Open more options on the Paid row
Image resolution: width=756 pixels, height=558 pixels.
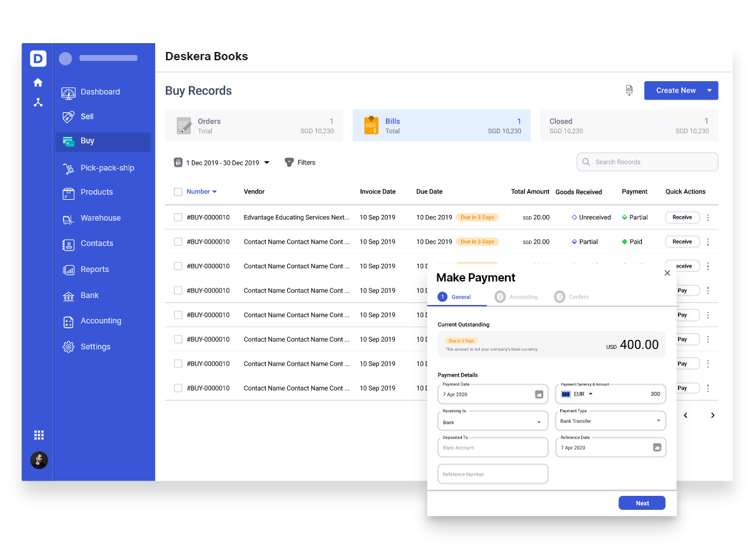(708, 242)
